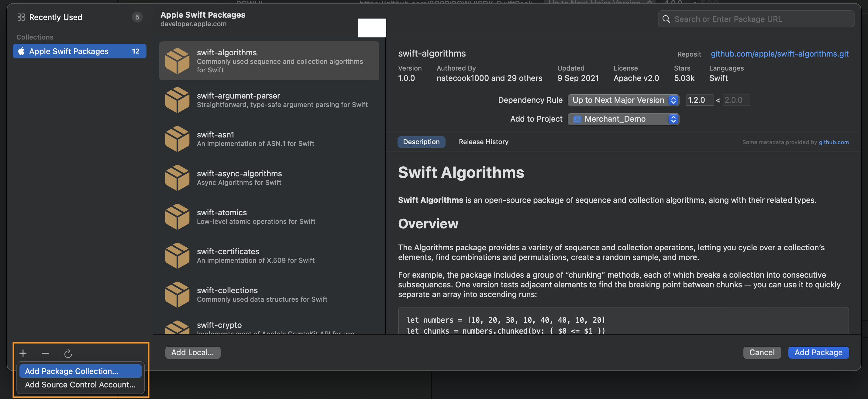Screen dimensions: 868x399
Task: Click the 'Swift Algorithms' heading
Action: [x=461, y=173]
